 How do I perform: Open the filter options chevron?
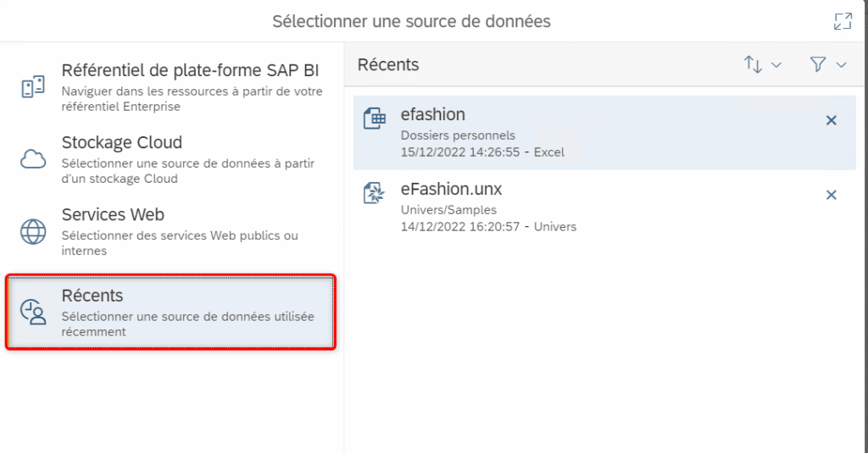[x=841, y=65]
